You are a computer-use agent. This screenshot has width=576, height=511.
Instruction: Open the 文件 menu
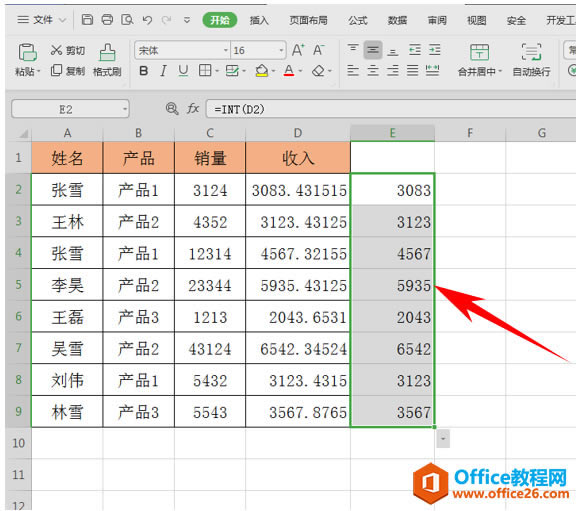coord(42,20)
